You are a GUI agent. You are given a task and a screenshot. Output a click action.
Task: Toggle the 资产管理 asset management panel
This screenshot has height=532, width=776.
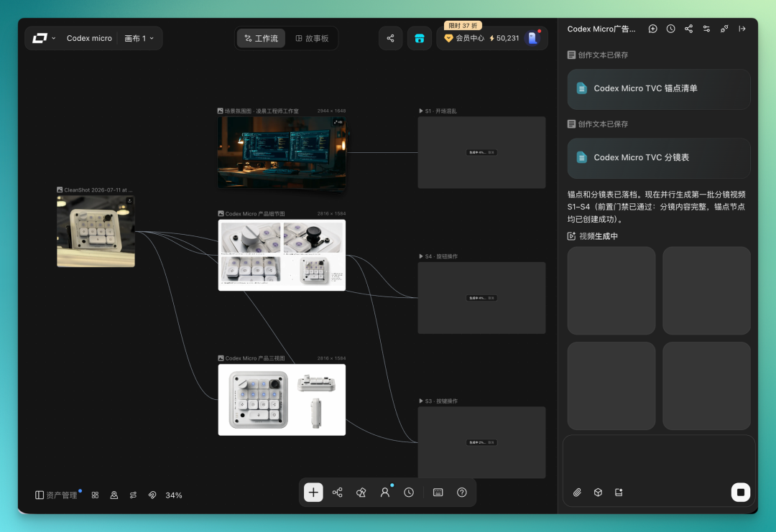(57, 495)
